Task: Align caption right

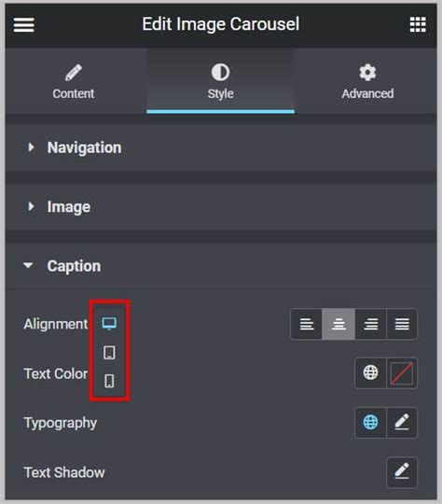Action: coord(371,324)
